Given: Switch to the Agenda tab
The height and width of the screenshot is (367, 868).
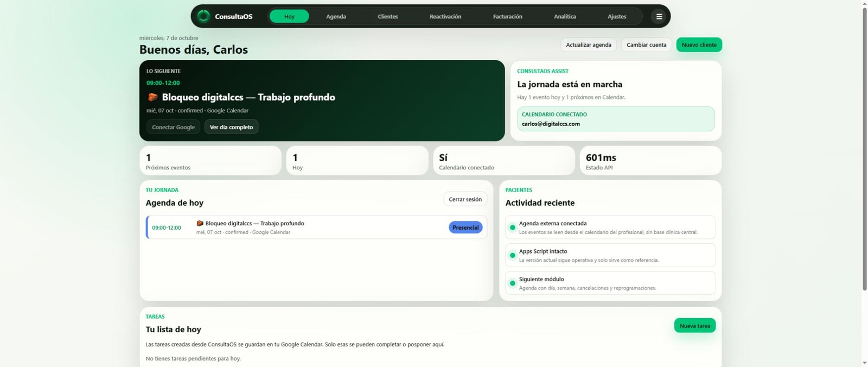Looking at the screenshot, I should [336, 16].
